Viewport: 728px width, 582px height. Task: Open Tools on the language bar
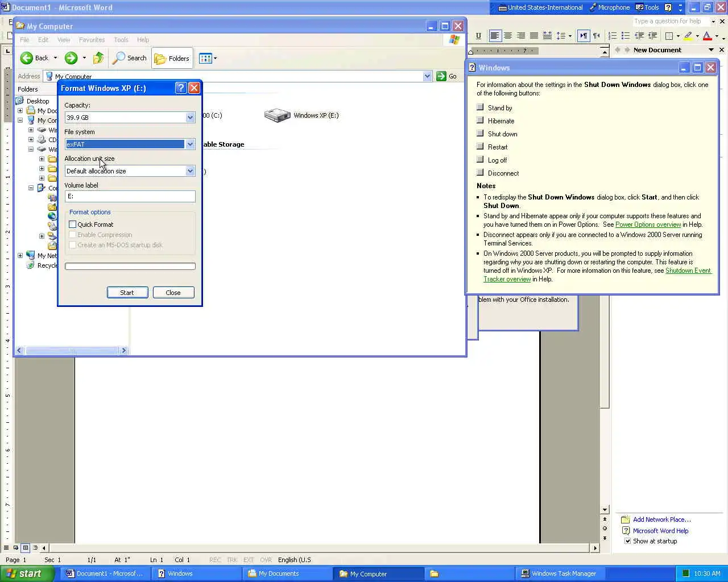647,7
